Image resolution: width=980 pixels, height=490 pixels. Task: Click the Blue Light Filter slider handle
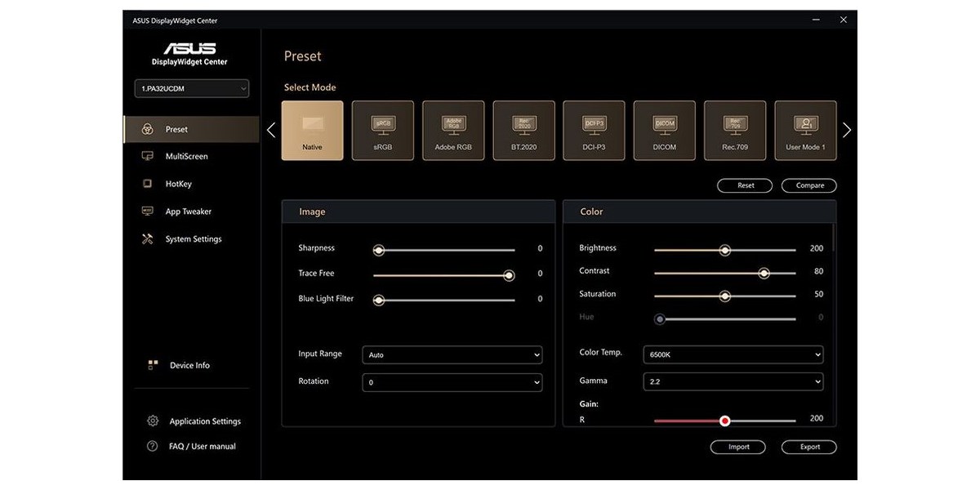coord(379,301)
